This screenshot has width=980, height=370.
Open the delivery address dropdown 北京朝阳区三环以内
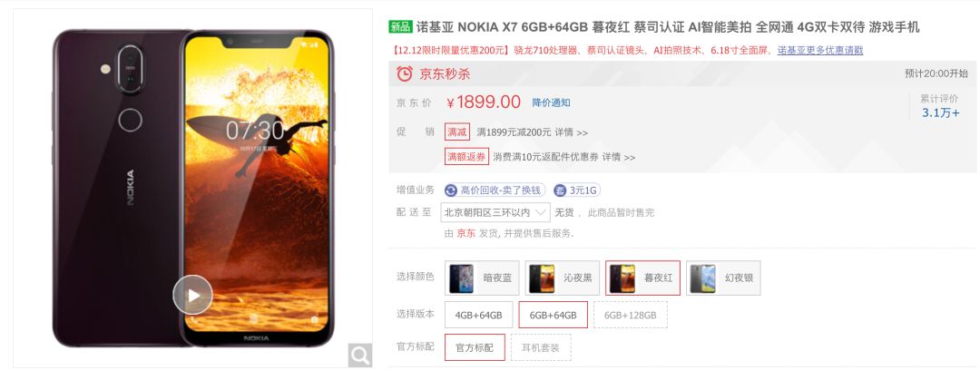(x=495, y=212)
